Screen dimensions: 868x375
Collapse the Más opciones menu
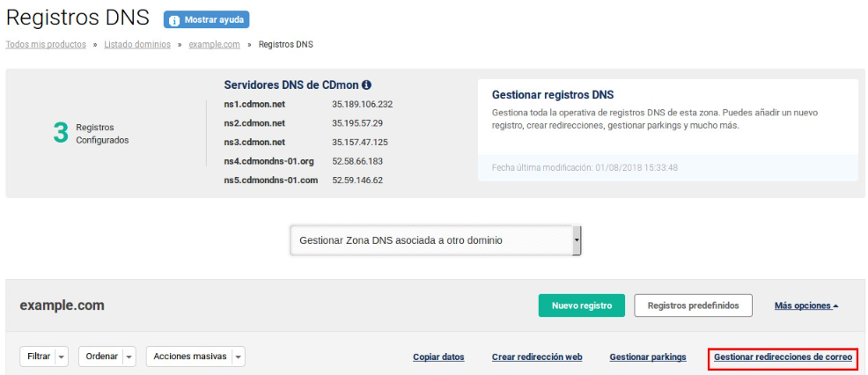tap(806, 305)
